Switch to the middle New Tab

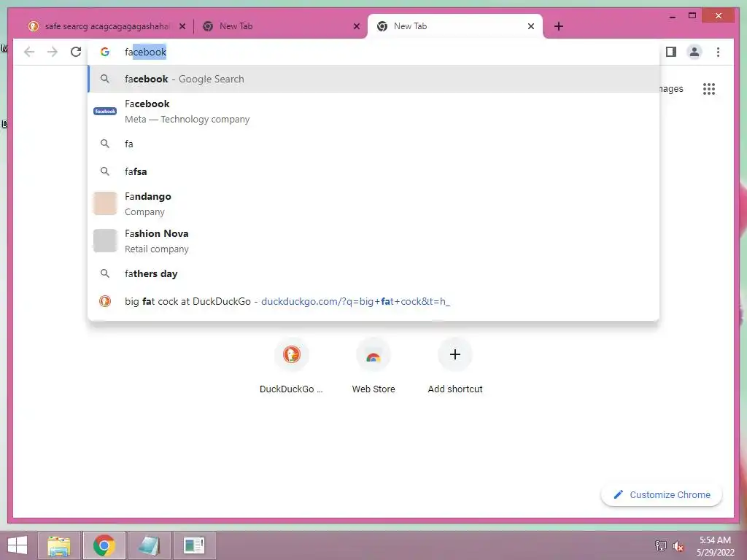(280, 26)
